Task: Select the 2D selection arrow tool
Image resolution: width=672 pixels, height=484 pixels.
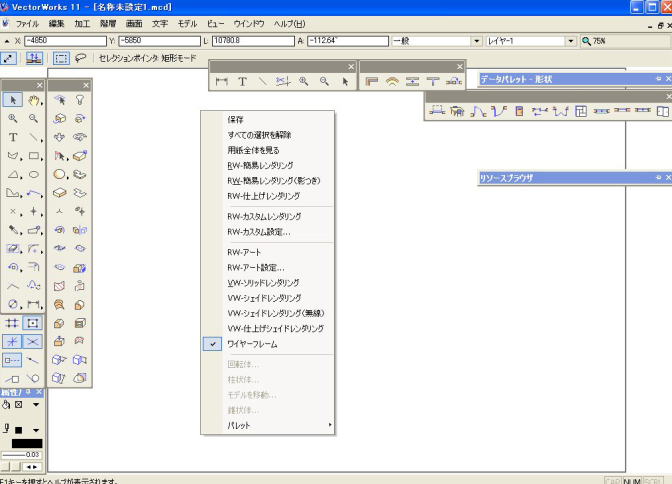Action: (x=13, y=100)
